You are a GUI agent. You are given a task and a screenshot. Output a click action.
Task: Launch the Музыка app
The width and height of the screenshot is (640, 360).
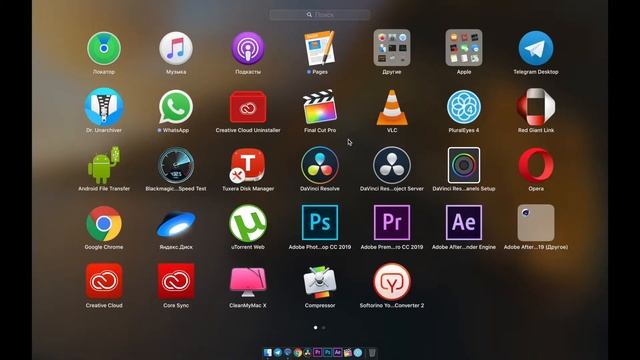176,49
